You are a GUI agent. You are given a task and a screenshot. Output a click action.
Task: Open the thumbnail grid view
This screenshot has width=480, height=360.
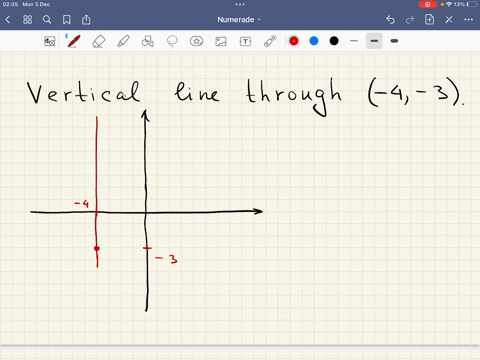(x=27, y=20)
